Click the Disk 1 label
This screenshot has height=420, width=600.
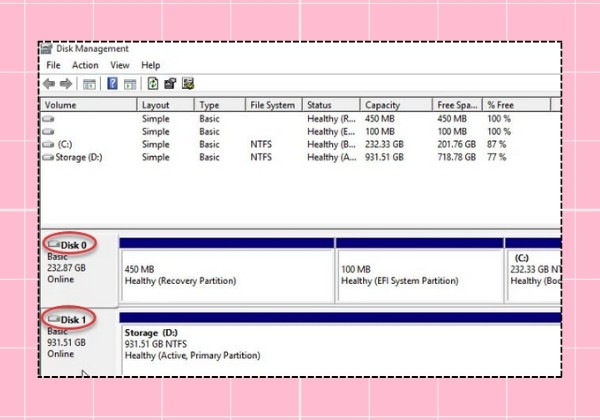coord(73,320)
